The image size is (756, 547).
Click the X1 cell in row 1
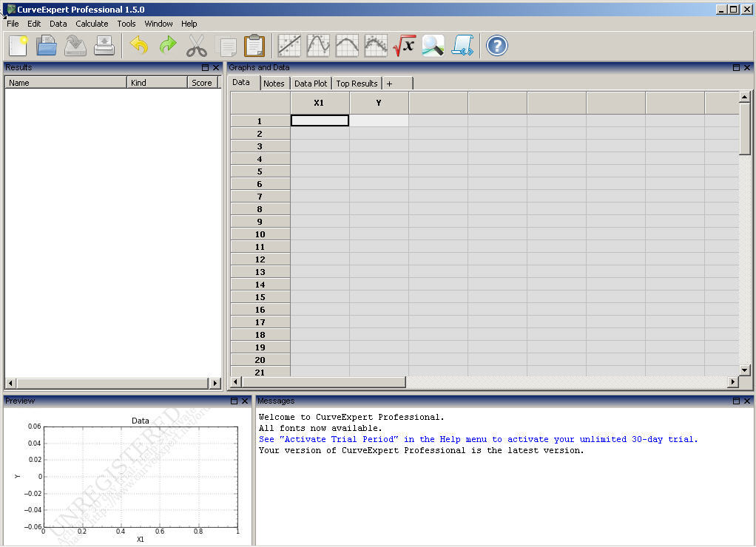point(320,120)
